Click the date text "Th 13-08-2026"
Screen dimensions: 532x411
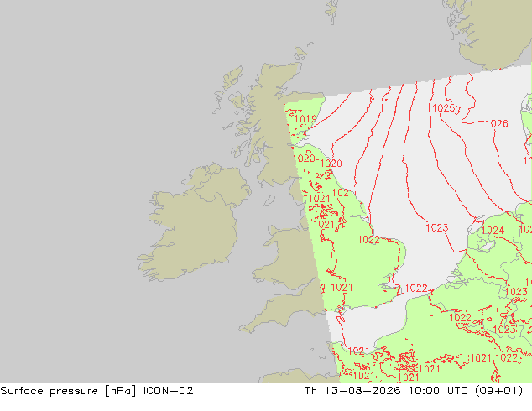point(352,391)
